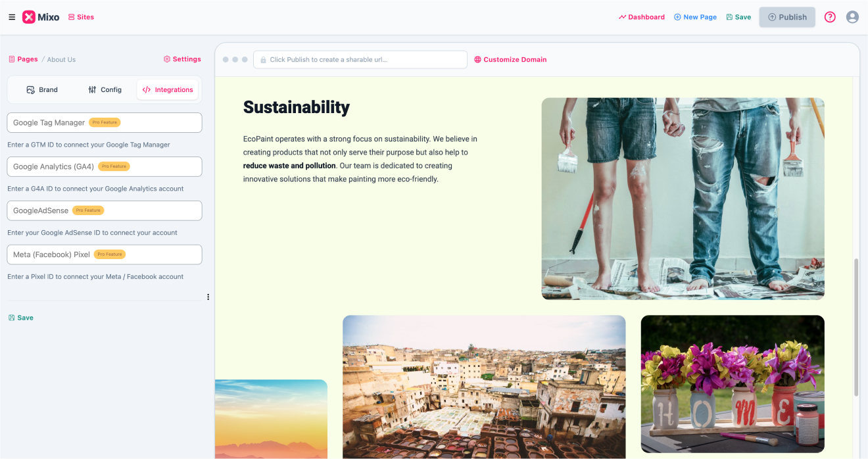The image size is (868, 459).
Task: Switch to the Brand tab
Action: [x=42, y=89]
